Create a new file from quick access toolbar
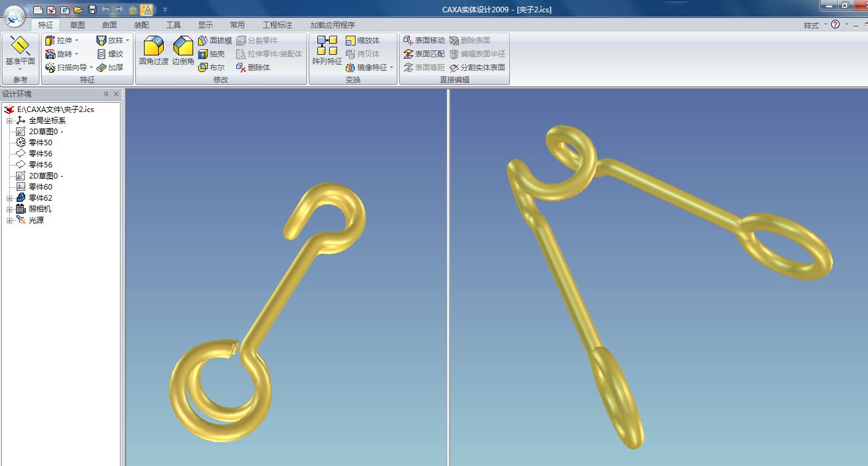The image size is (868, 466). point(38,9)
